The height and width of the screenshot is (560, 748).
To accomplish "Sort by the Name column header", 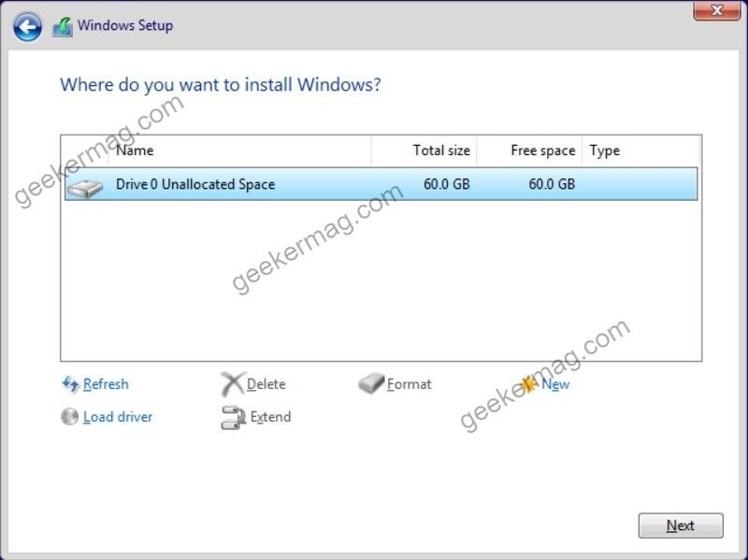I will [x=240, y=151].
